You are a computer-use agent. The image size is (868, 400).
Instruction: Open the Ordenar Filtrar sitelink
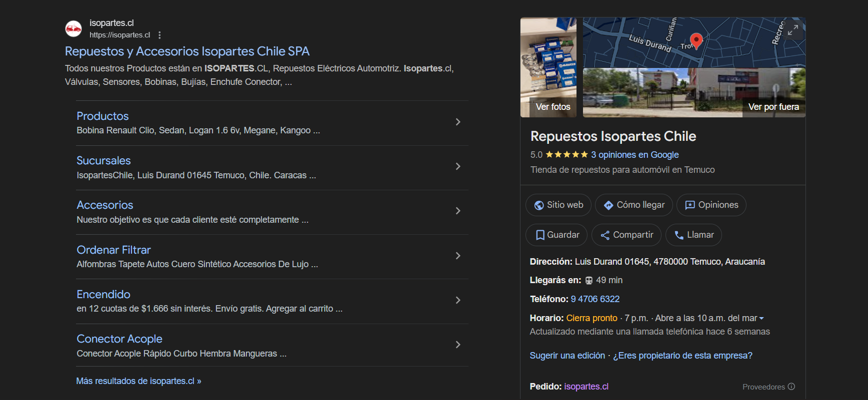coord(113,250)
